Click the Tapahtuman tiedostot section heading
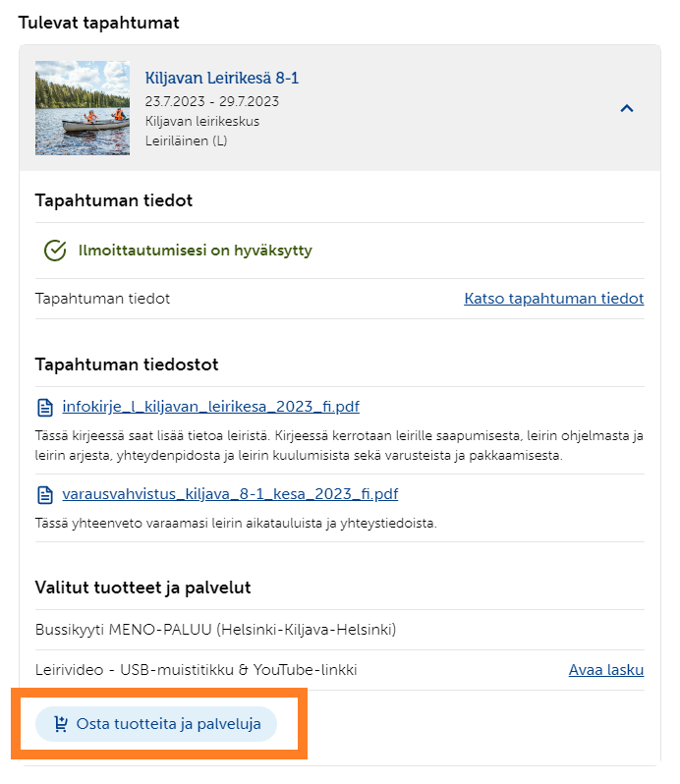This screenshot has height=784, width=680. 127,364
